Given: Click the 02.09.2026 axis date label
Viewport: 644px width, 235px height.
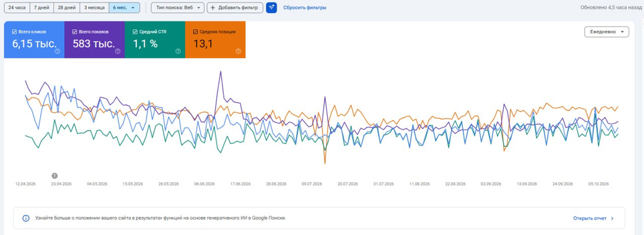Looking at the screenshot, I should [491, 184].
